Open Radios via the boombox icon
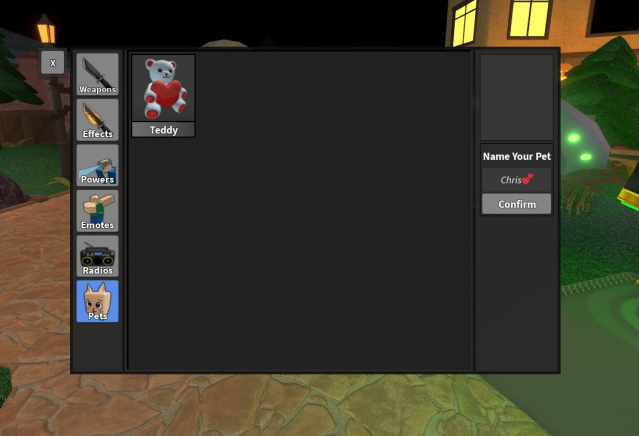Screen dimensions: 639x436 point(97,251)
